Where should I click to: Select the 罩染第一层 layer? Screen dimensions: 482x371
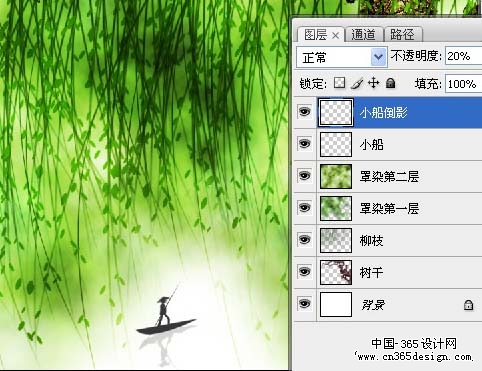[x=388, y=208]
